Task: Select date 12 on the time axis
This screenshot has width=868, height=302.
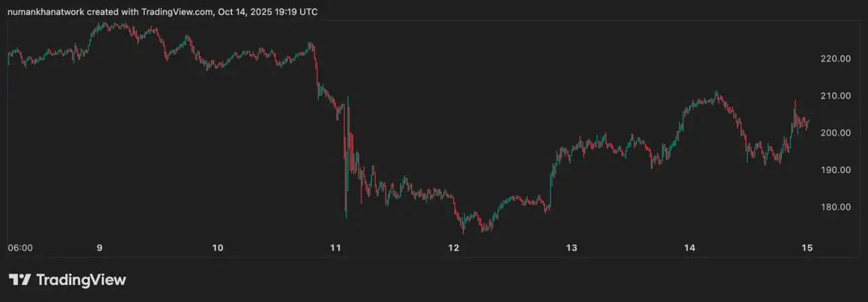Action: [454, 248]
